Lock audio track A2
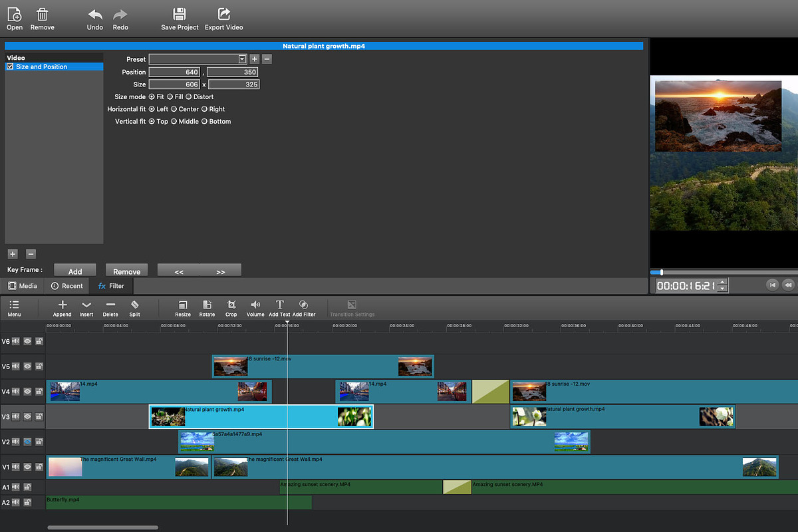 pyautogui.click(x=27, y=502)
